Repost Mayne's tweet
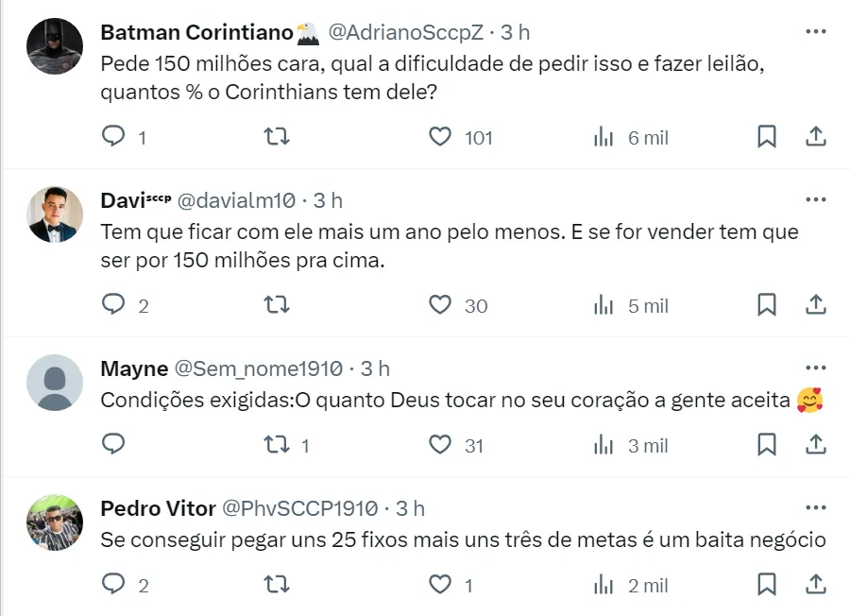This screenshot has width=850, height=616. click(x=276, y=445)
